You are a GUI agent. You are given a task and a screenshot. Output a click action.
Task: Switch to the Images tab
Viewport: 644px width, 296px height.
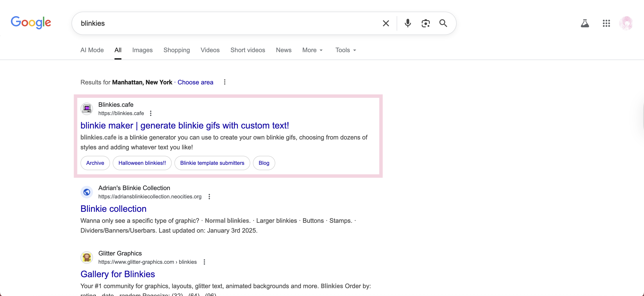pyautogui.click(x=142, y=50)
